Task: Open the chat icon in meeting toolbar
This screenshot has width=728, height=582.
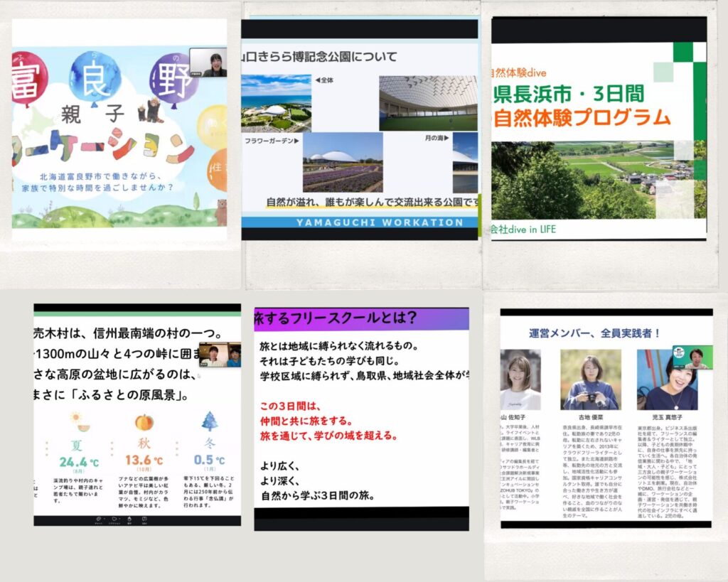Action: [x=97, y=518]
